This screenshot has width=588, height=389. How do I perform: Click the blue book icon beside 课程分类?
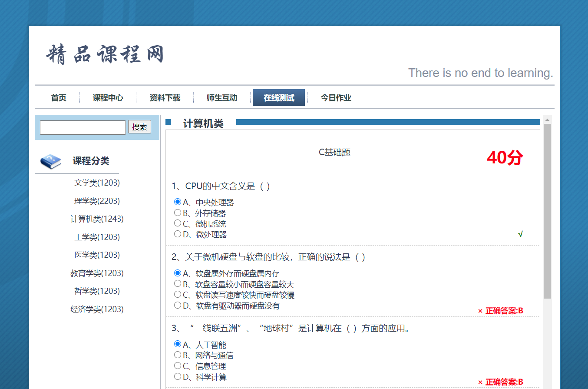pos(51,160)
